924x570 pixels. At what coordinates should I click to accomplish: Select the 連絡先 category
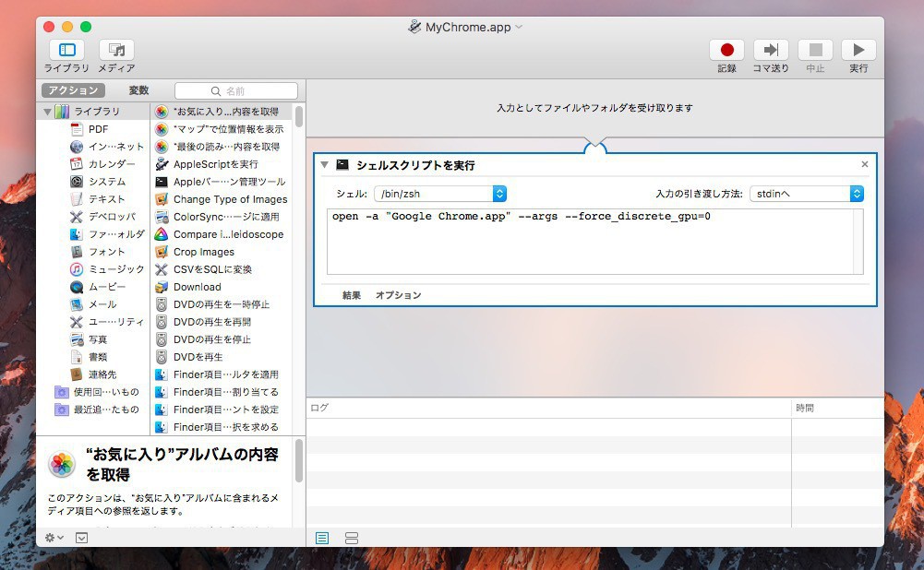tap(94, 374)
